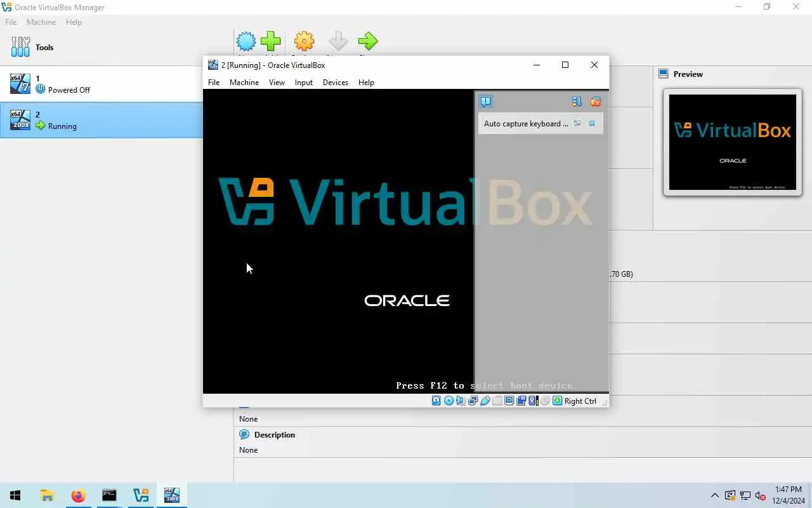Click shared folders icon in VM status bar
The image size is (812, 508).
tap(497, 401)
